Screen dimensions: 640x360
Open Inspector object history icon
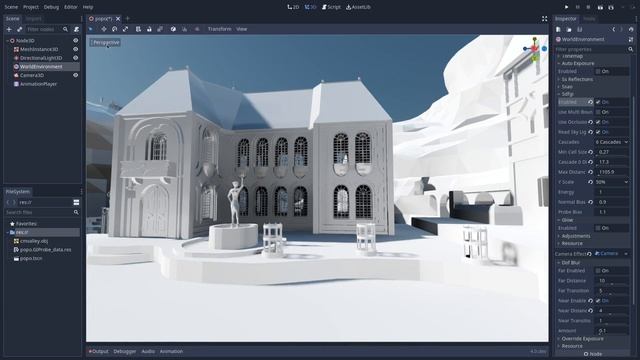point(631,29)
